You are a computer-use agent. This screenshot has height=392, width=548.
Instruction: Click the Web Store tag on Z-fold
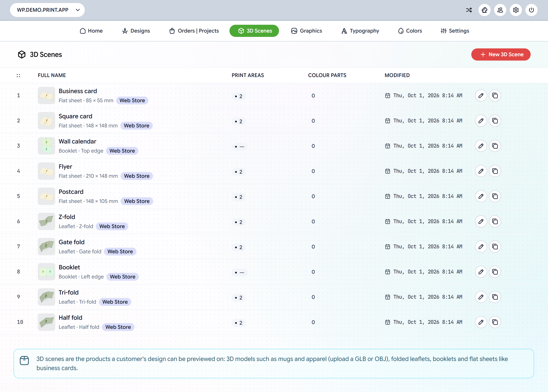click(x=112, y=226)
